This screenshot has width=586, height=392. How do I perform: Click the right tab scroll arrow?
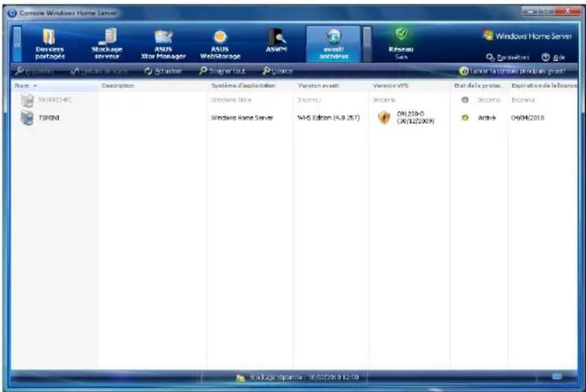(368, 44)
